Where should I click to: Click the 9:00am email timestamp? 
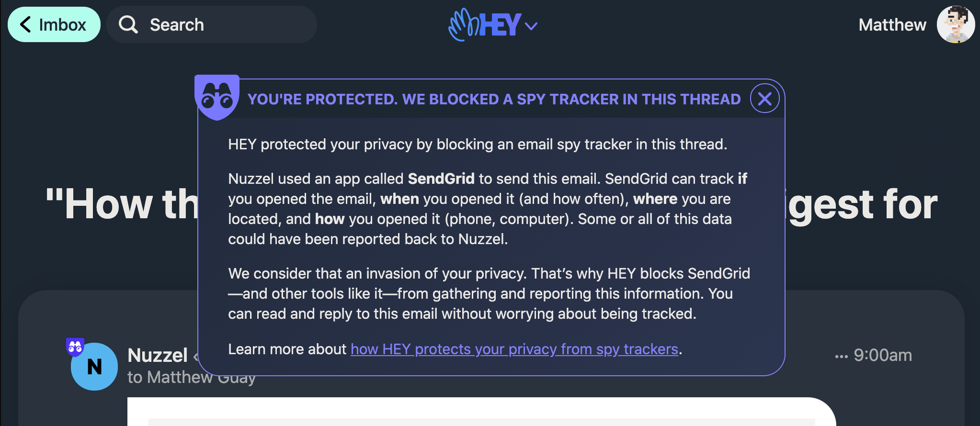883,355
